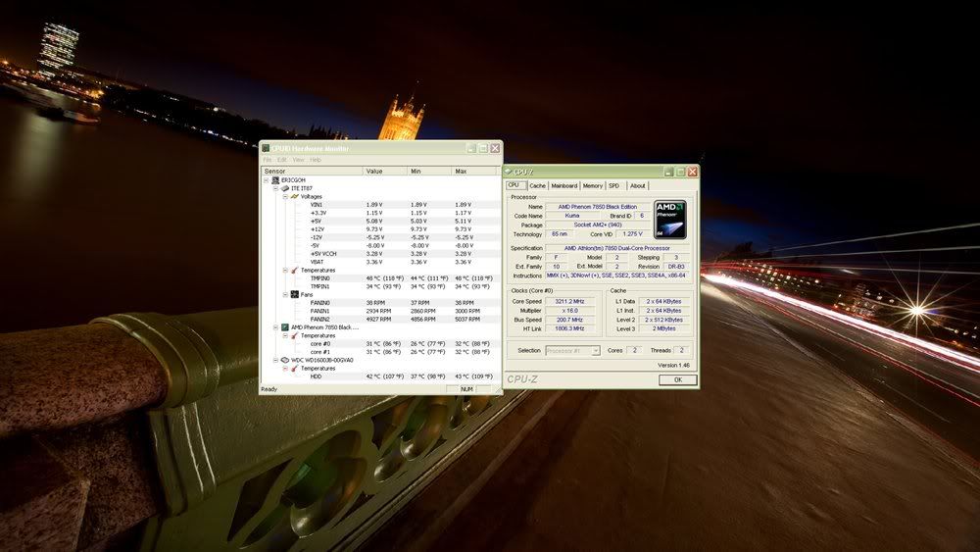Close the CPU-Z window

tap(692, 172)
